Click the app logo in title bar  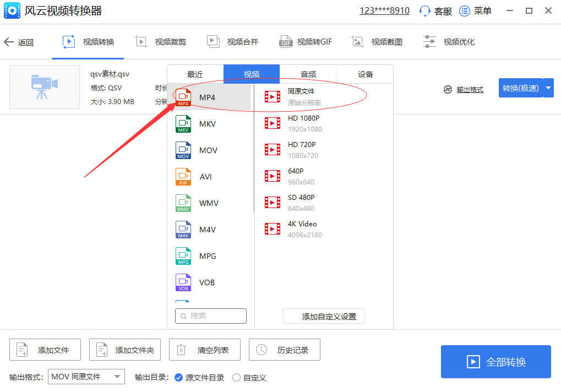point(12,10)
